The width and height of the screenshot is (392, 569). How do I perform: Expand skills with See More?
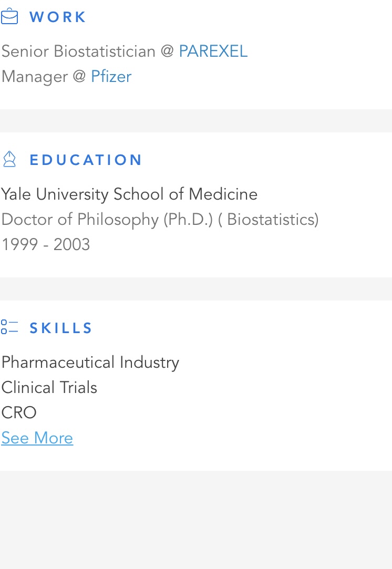37,438
